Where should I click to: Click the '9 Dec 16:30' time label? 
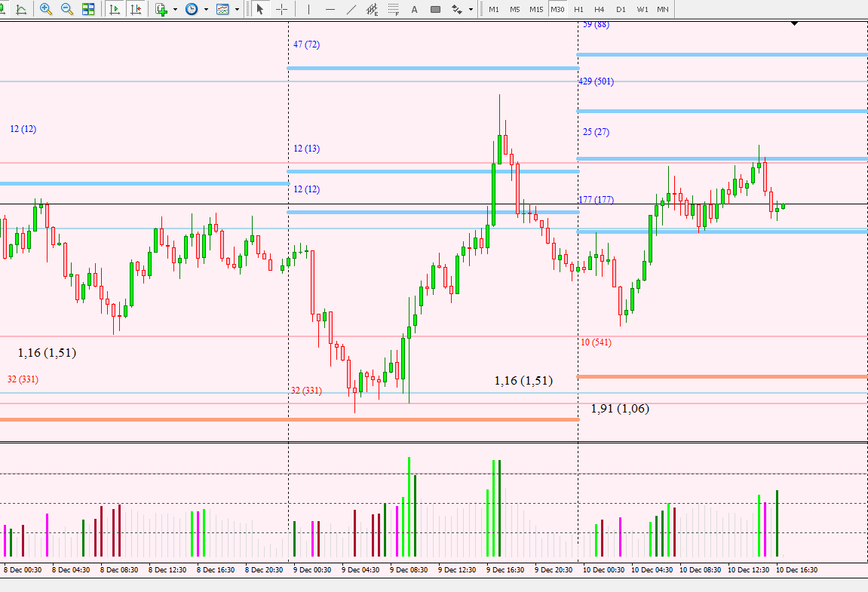505,570
